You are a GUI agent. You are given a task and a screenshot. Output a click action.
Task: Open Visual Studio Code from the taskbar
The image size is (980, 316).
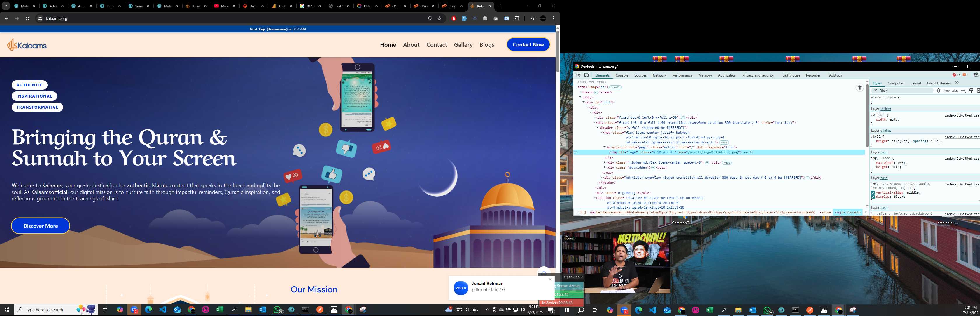click(x=163, y=310)
